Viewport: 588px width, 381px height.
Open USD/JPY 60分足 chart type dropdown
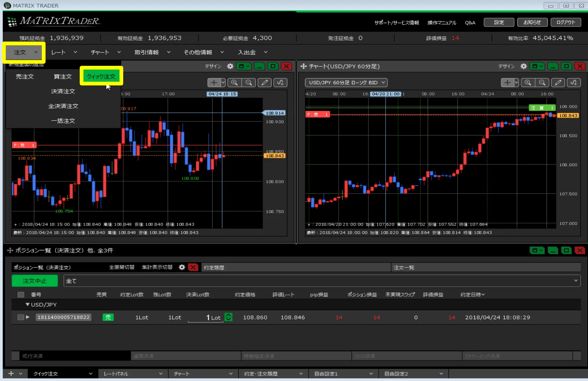click(x=346, y=83)
